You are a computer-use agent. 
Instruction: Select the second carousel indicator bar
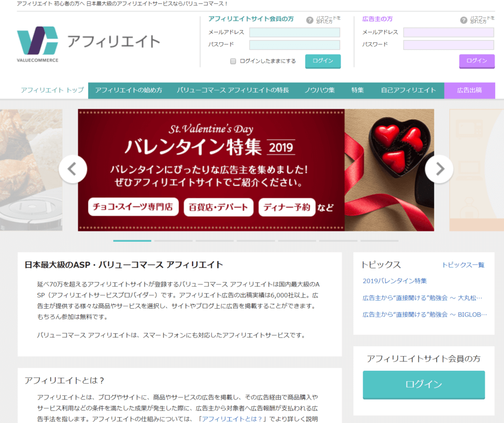pos(173,241)
